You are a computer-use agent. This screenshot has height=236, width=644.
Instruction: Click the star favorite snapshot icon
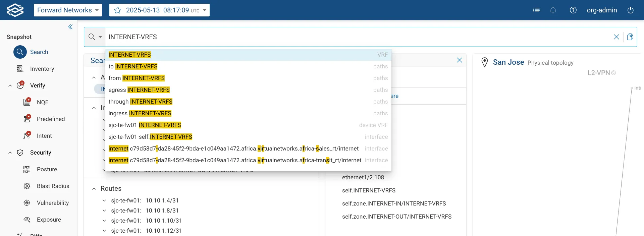tap(118, 10)
